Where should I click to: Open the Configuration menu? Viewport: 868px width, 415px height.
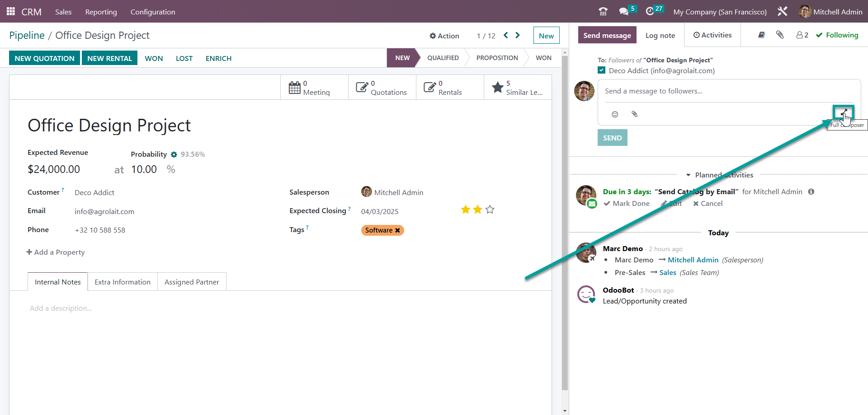[153, 12]
